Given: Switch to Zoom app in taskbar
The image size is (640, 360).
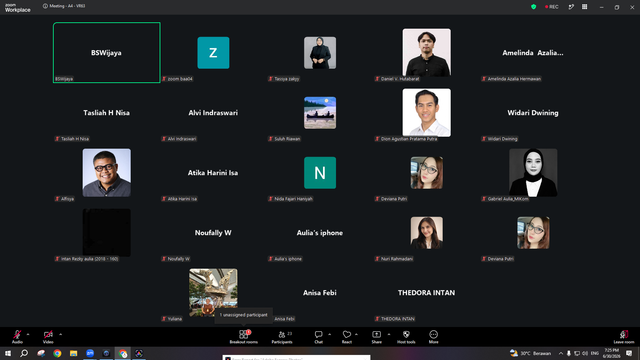Looking at the screenshot, I should [x=90, y=353].
